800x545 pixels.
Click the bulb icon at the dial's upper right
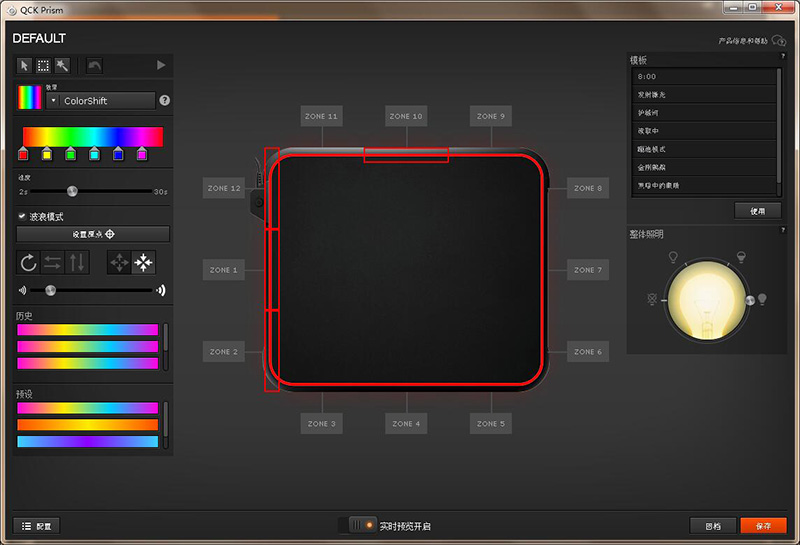click(x=741, y=256)
